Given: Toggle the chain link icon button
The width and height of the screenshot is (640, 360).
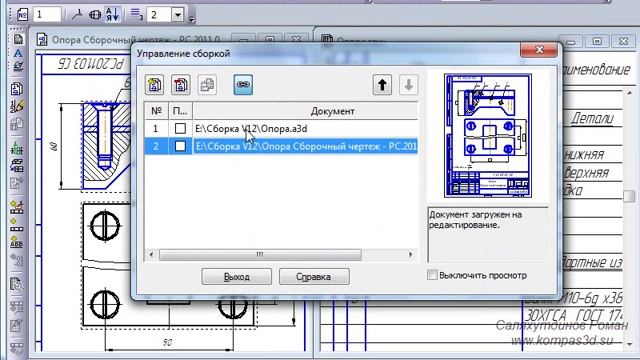Looking at the screenshot, I should click(x=243, y=84).
